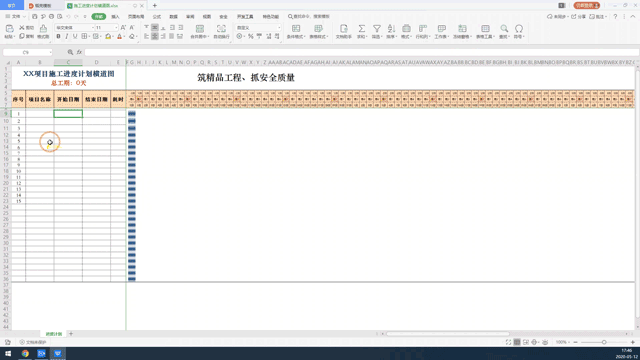640x360 pixels.
Task: Click the Freeze Panes icon
Action: pos(462,29)
